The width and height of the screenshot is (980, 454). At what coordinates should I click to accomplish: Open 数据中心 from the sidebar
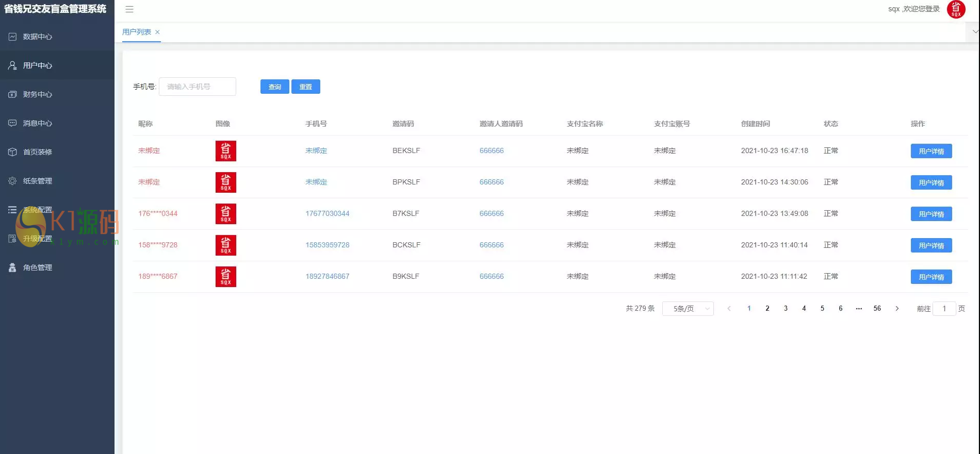pyautogui.click(x=37, y=37)
